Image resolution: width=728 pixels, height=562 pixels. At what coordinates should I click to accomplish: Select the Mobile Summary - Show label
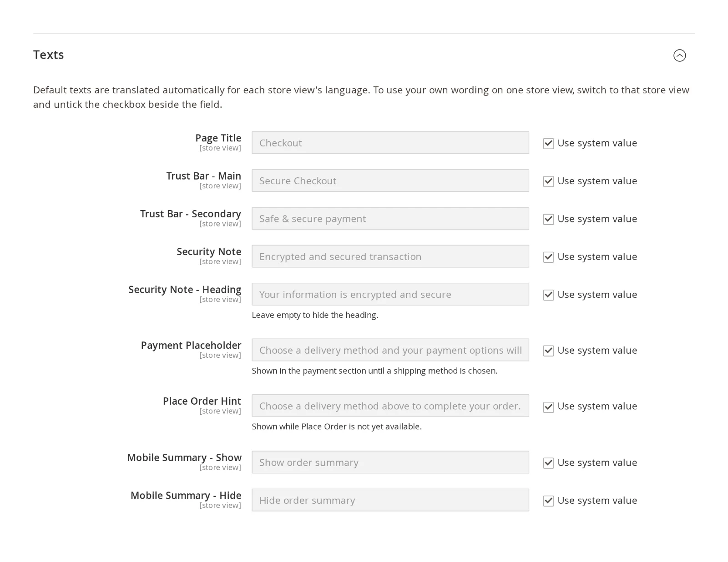[x=184, y=457]
